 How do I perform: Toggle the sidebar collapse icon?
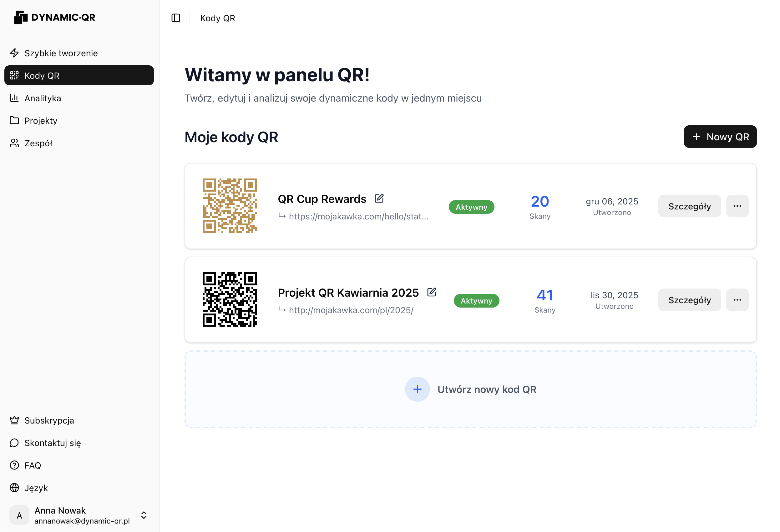point(175,18)
